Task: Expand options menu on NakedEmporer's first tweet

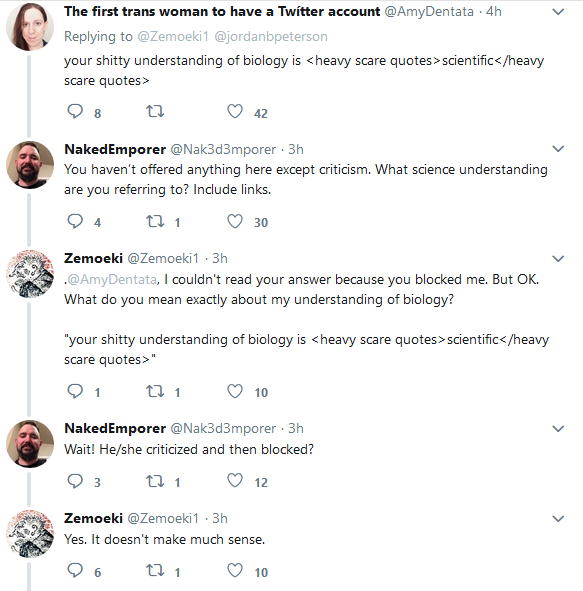Action: 558,149
